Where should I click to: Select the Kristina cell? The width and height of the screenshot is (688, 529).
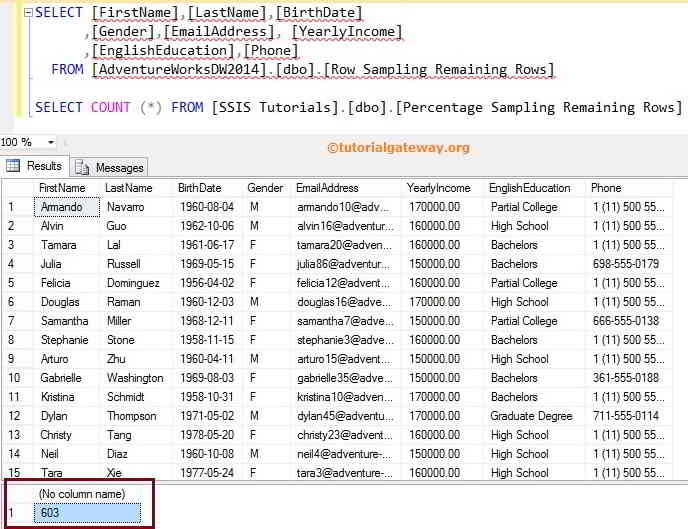67,397
